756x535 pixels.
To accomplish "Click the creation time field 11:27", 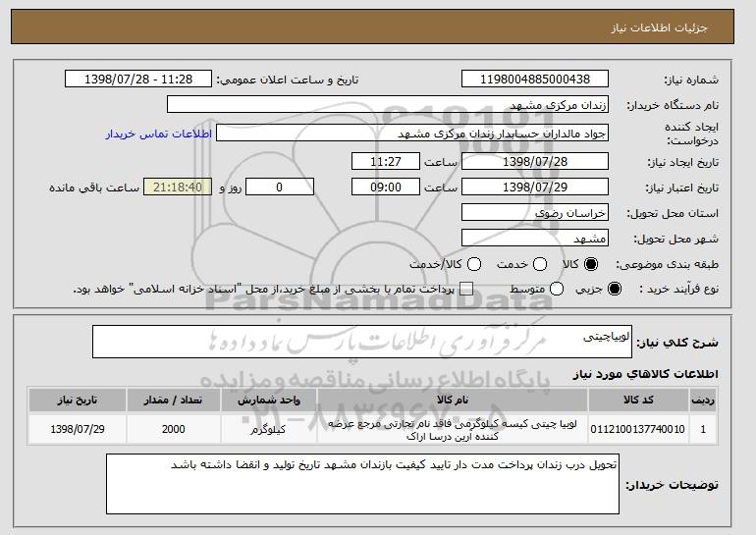I will 386,161.
